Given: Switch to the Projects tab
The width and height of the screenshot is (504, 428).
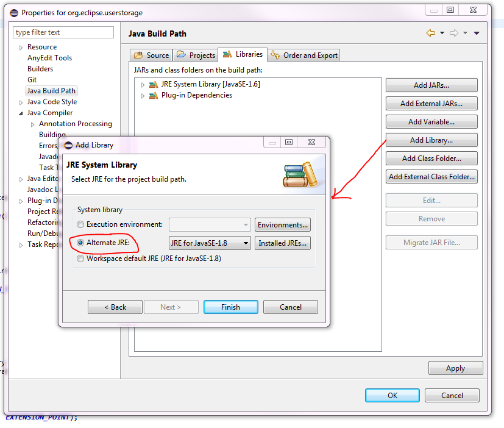Looking at the screenshot, I should [x=196, y=55].
